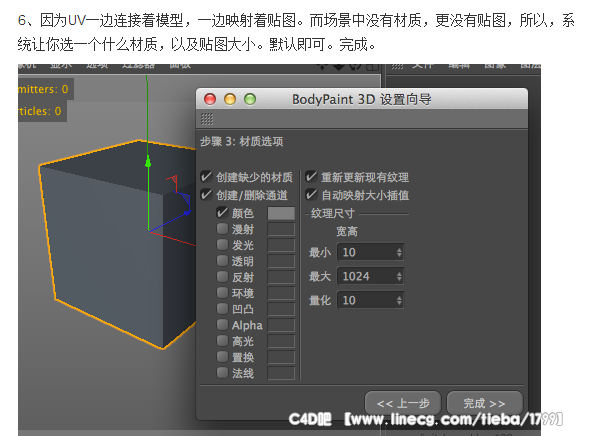
Task: Click the emitters: 0 HUD label
Action: pyautogui.click(x=43, y=89)
